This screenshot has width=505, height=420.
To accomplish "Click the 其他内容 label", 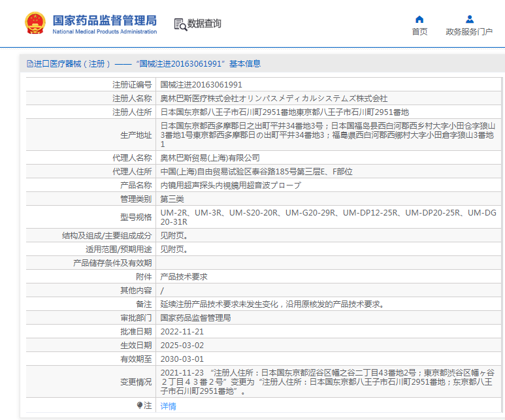I will coord(136,291).
